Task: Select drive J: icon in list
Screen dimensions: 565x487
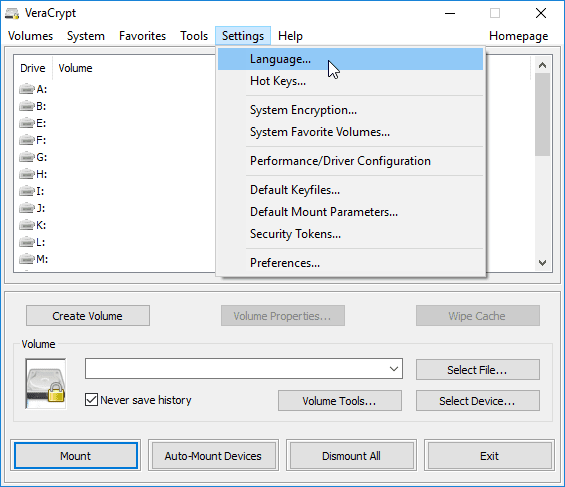Action: (x=27, y=208)
